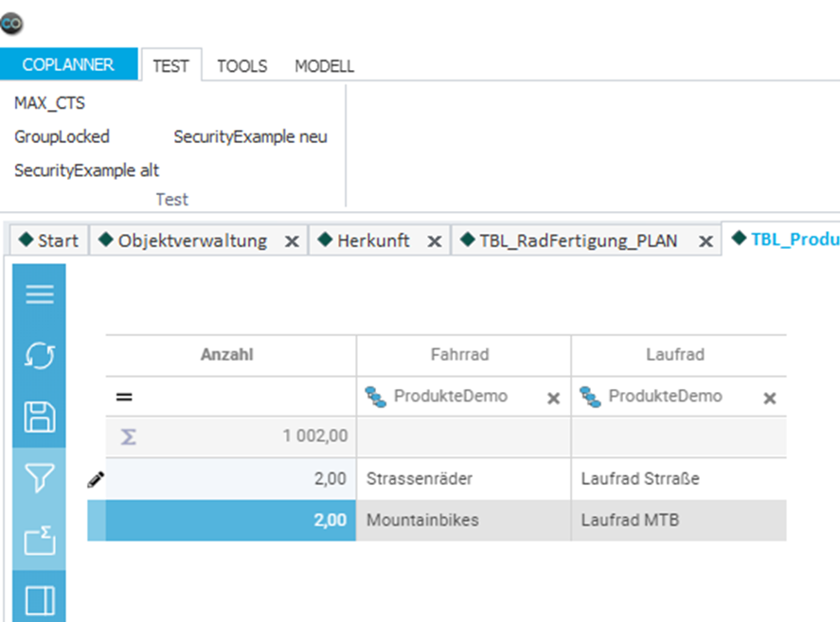Click the SecurityExample neu button
This screenshot has height=622, width=840.
(250, 136)
